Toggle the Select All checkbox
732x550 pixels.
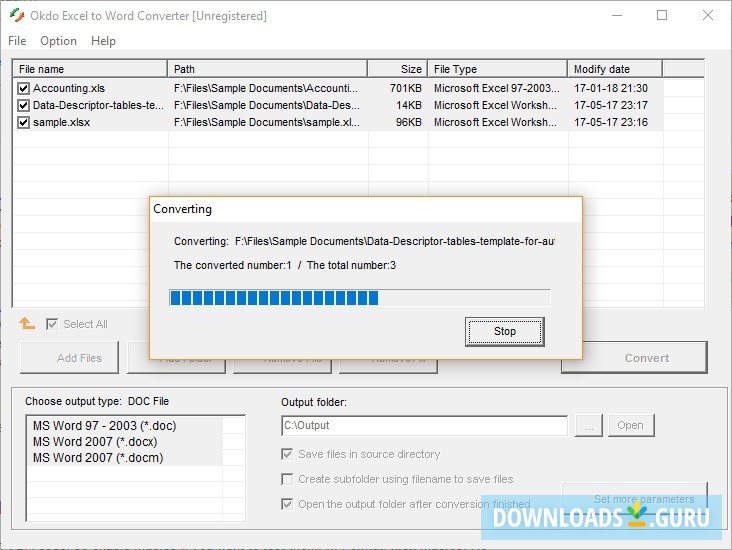tap(52, 324)
